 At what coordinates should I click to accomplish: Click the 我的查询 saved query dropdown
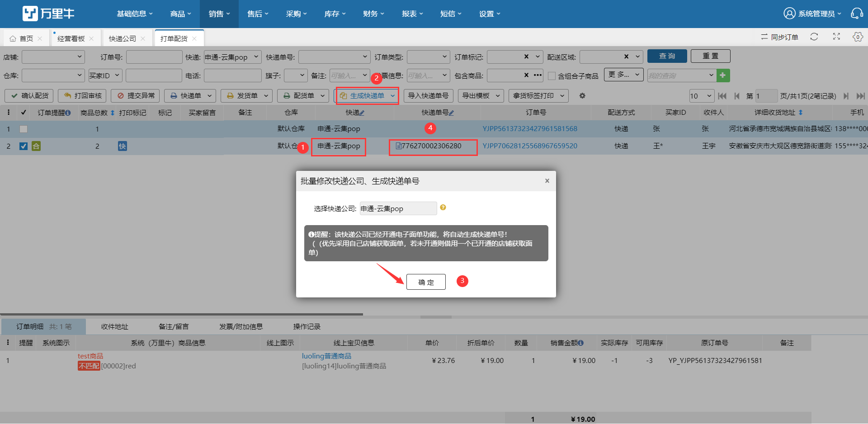[x=681, y=75]
